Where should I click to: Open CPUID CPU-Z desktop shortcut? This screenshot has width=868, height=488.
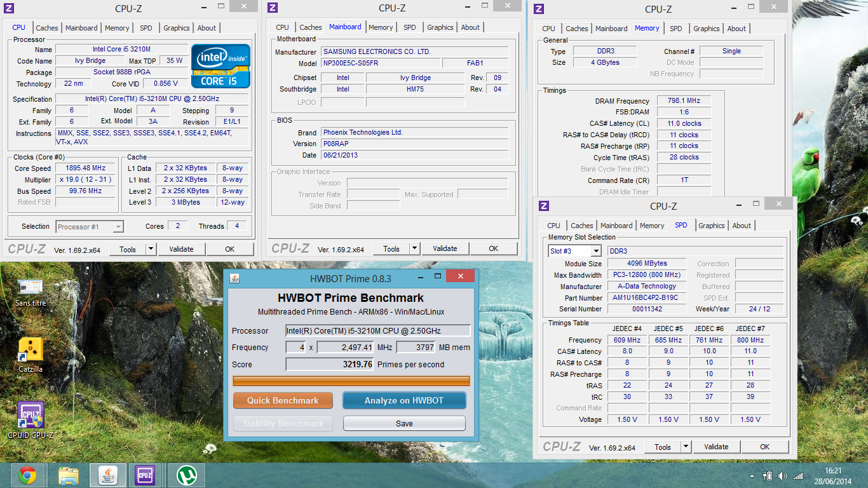pyautogui.click(x=31, y=421)
